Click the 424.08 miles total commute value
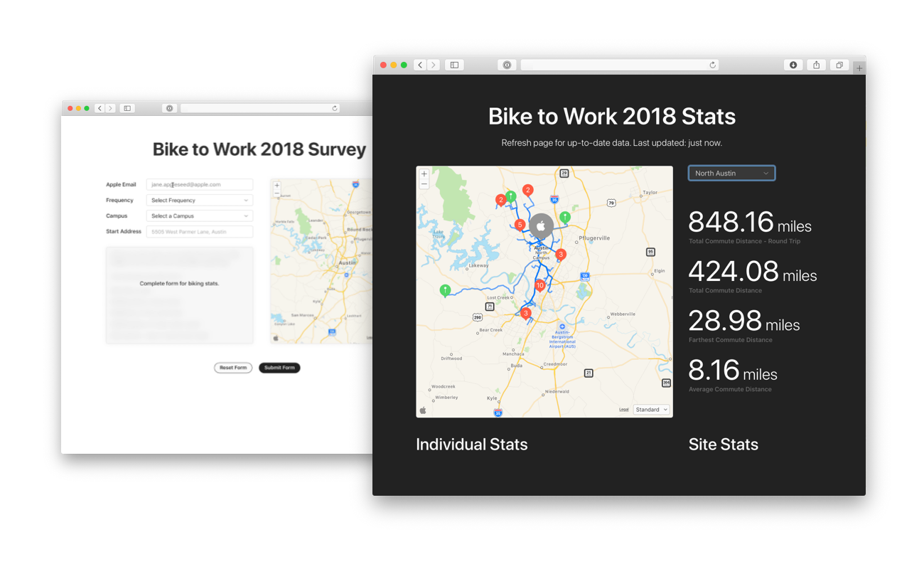The width and height of the screenshot is (924, 569). coord(753,272)
